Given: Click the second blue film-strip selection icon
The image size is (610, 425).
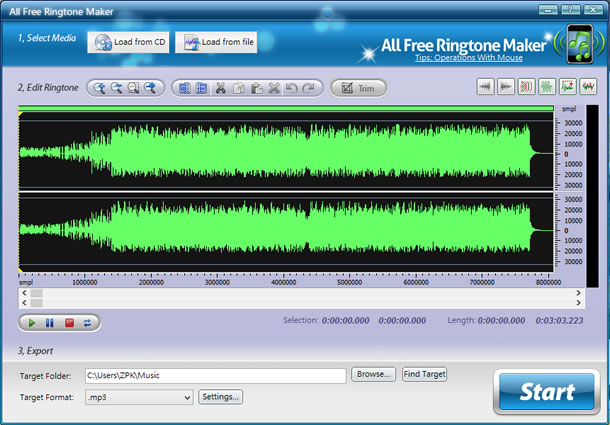Looking at the screenshot, I should (202, 88).
